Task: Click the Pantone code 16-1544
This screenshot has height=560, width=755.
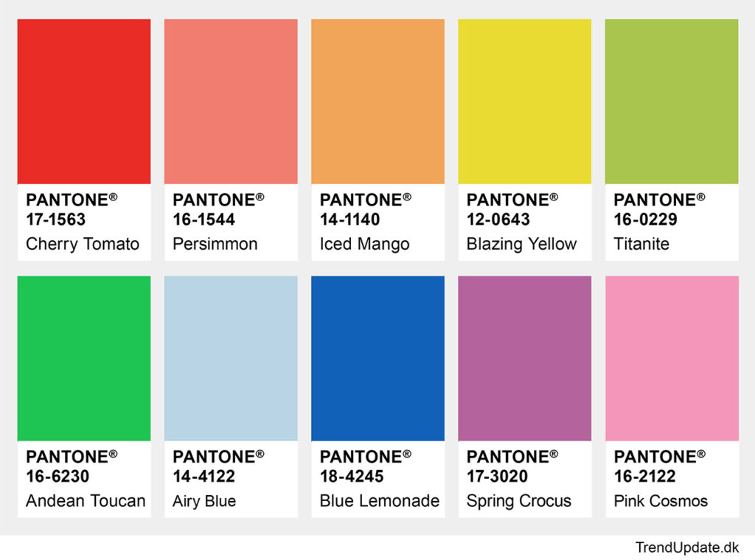Action: (203, 220)
